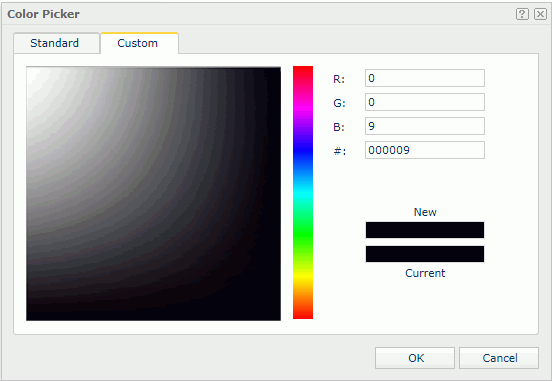Click inside the B value field
Image resolution: width=552 pixels, height=381 pixels.
425,126
